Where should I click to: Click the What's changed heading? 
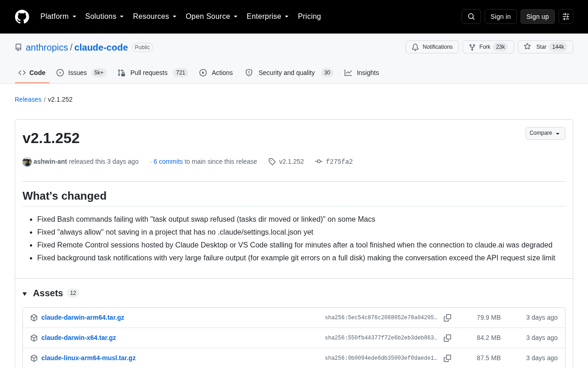pyautogui.click(x=64, y=196)
